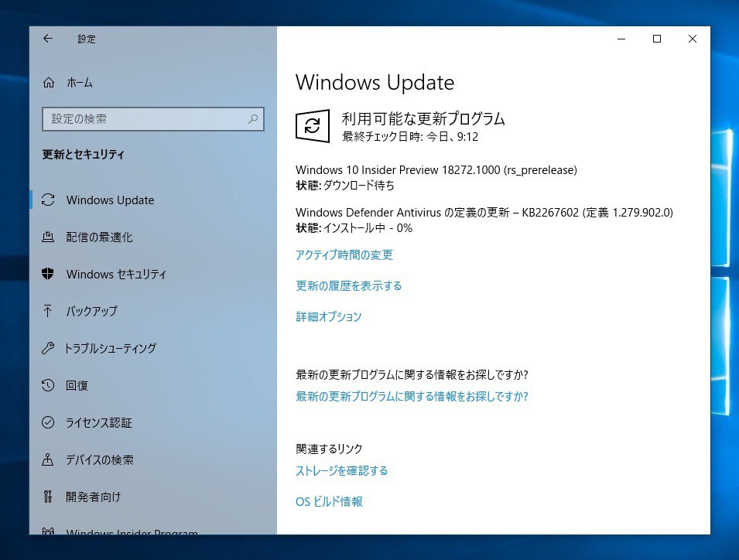Click the large update status refresh icon

[x=313, y=126]
